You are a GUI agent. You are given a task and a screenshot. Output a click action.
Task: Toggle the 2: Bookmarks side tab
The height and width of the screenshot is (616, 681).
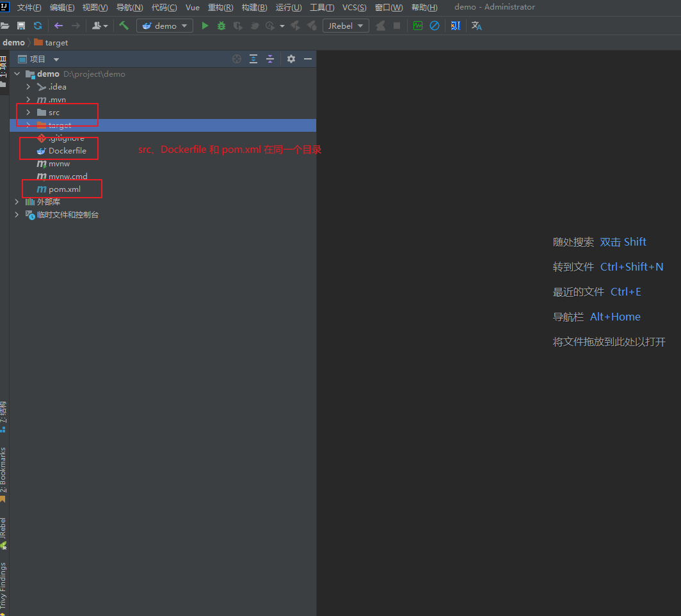pos(3,475)
